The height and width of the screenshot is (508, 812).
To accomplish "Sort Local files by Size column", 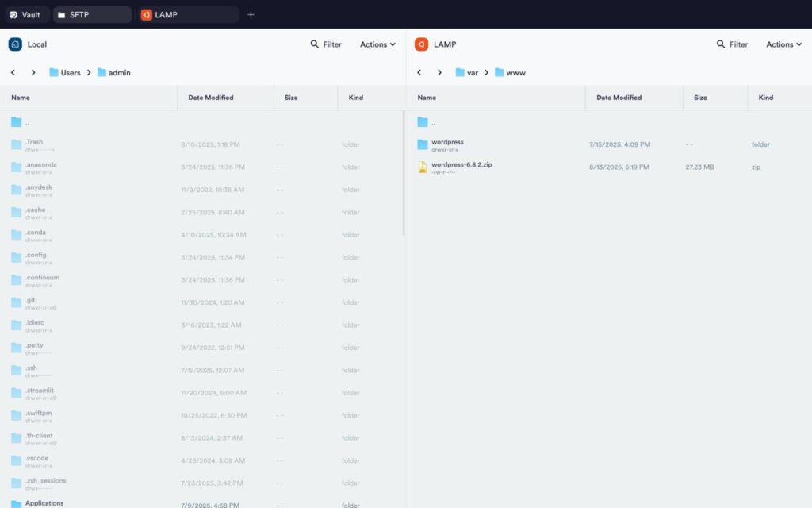I will (291, 98).
